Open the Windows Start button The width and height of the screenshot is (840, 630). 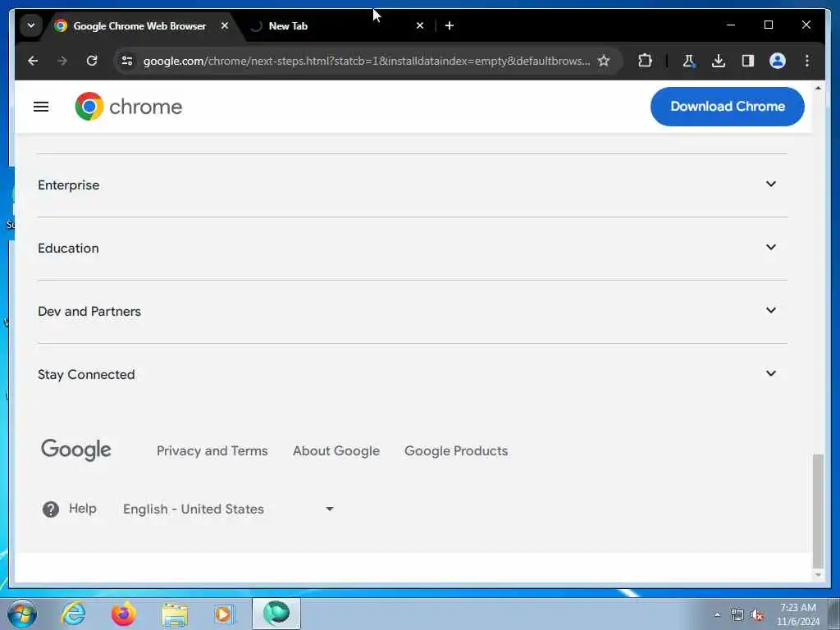coord(22,614)
